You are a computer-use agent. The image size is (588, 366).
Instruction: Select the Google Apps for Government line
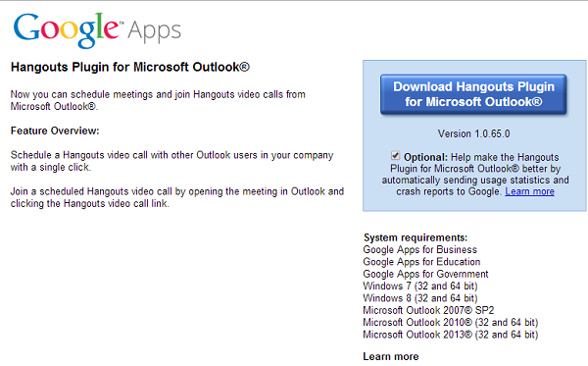tap(425, 274)
